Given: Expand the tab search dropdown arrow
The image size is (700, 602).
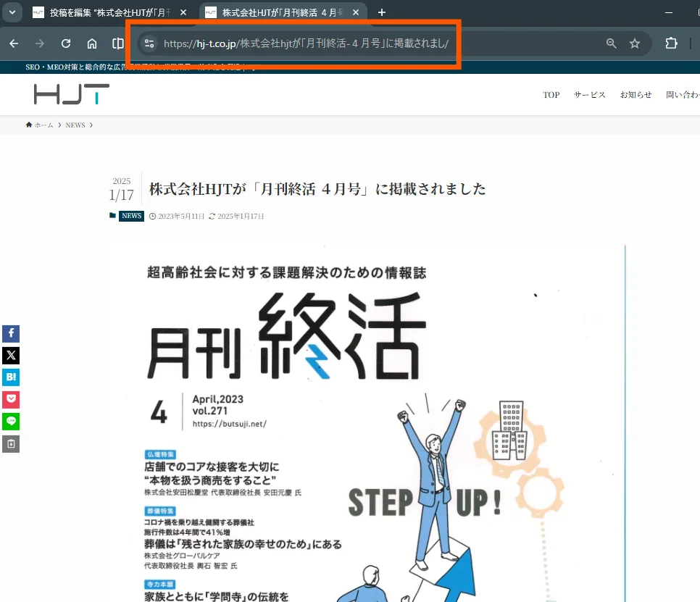Looking at the screenshot, I should (12, 12).
